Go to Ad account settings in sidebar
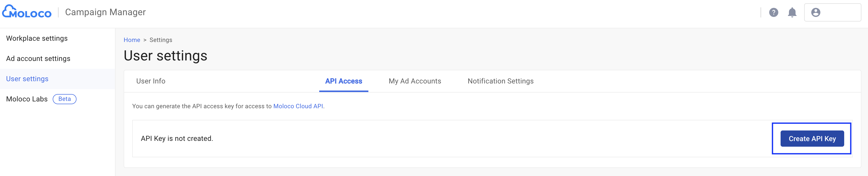The width and height of the screenshot is (868, 176). coord(38,59)
